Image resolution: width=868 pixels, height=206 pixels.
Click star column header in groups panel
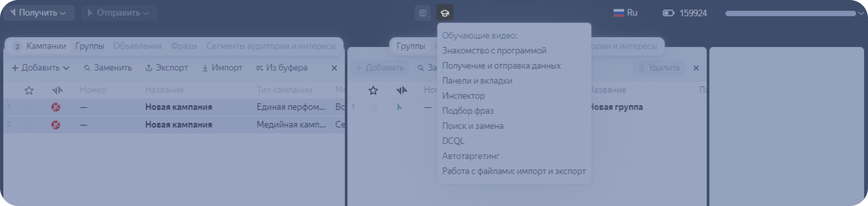(373, 90)
